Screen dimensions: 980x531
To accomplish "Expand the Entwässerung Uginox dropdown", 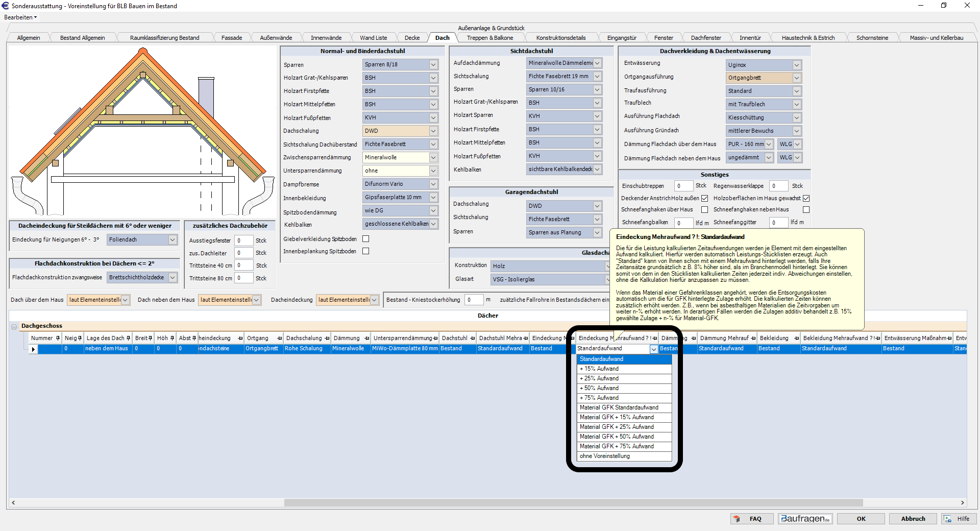I will [796, 65].
